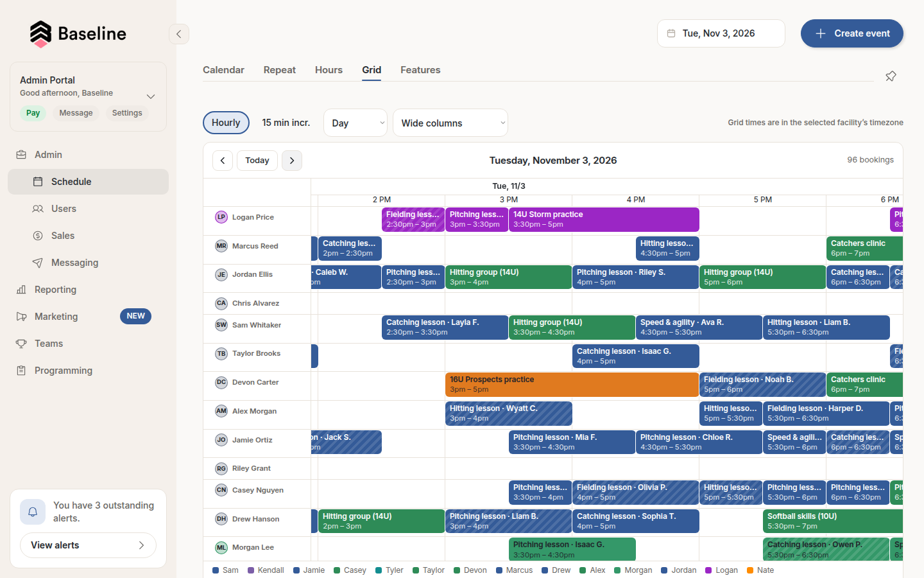924x578 pixels.
Task: Open the Wide columns dropdown
Action: tap(450, 123)
